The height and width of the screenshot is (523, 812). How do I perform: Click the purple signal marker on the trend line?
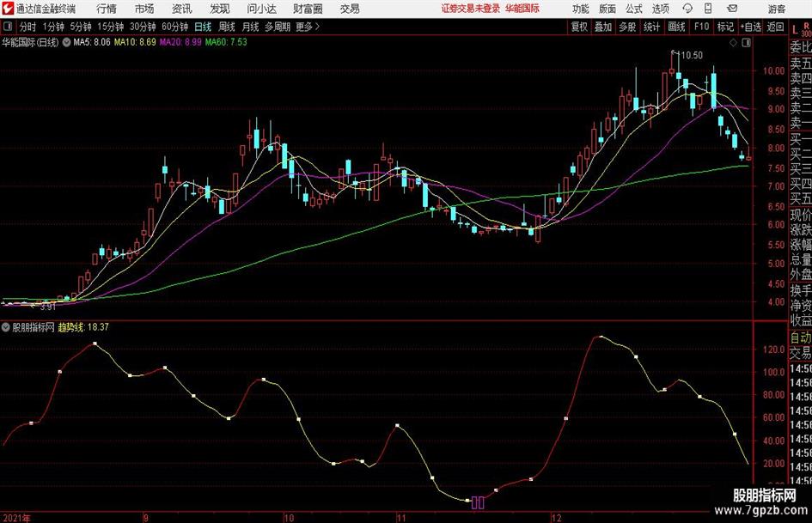(x=478, y=502)
